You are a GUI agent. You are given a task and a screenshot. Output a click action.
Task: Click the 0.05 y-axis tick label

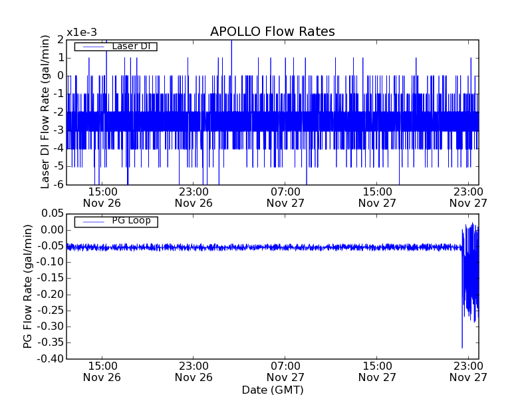52,213
